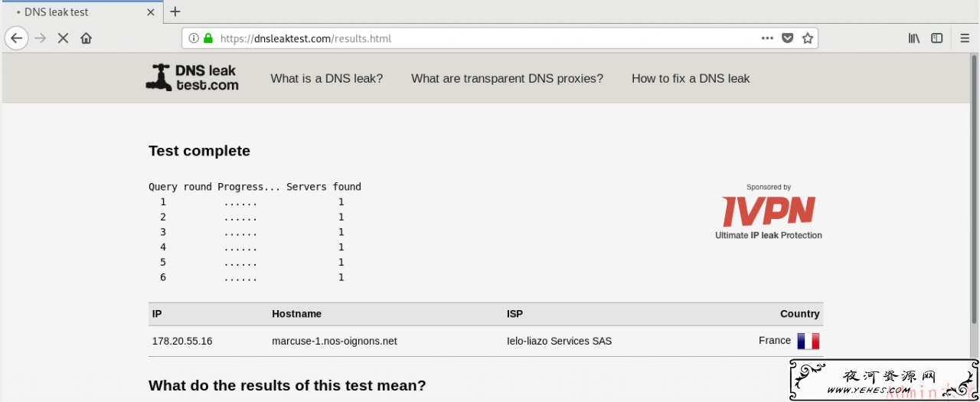Open a new tab with the plus button
Image resolution: width=980 pixels, height=402 pixels.
(x=175, y=11)
